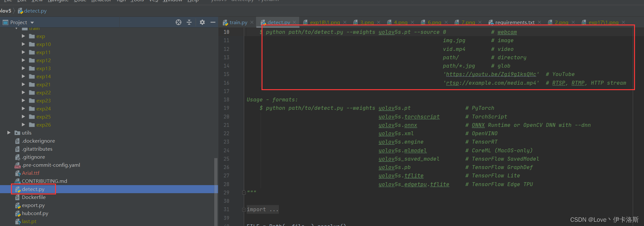Switch to train.py editor tab
The height and width of the screenshot is (226, 644).
(238, 22)
